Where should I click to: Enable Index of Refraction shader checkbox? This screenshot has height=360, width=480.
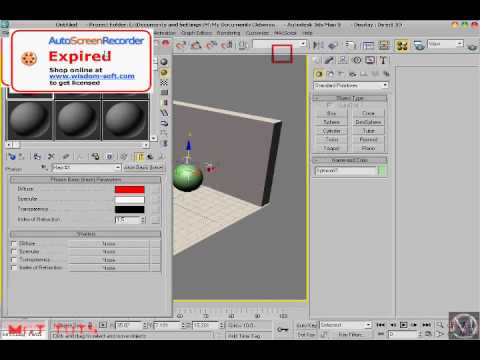(14, 268)
